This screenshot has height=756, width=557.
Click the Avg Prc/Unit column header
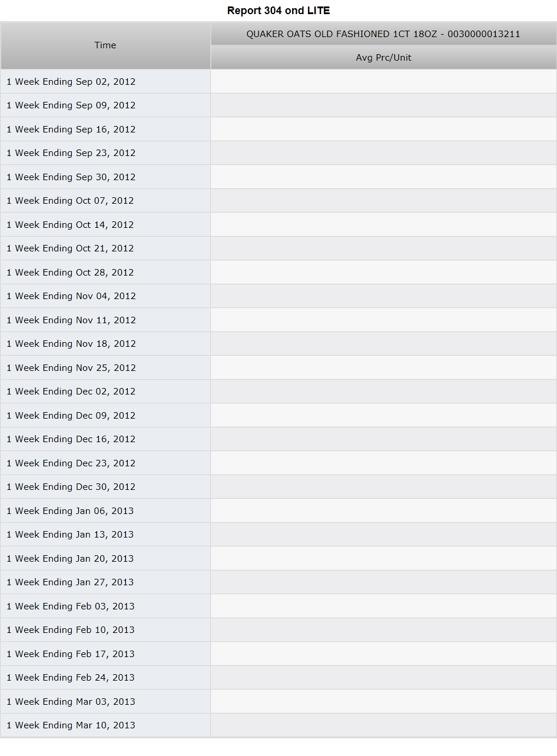[x=383, y=58]
